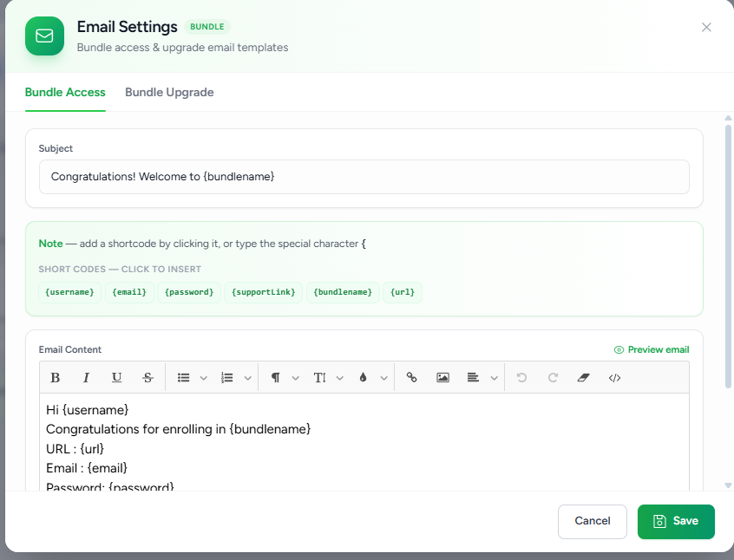
Task: Open text color dropdown arrow
Action: point(383,378)
